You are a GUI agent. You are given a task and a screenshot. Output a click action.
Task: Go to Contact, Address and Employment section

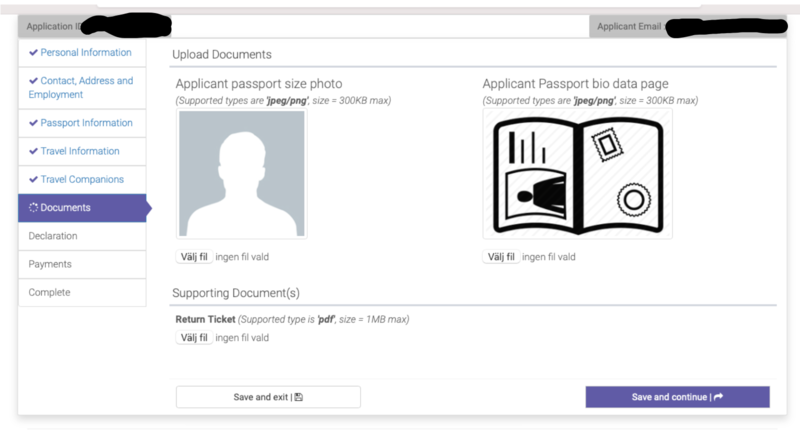[86, 87]
